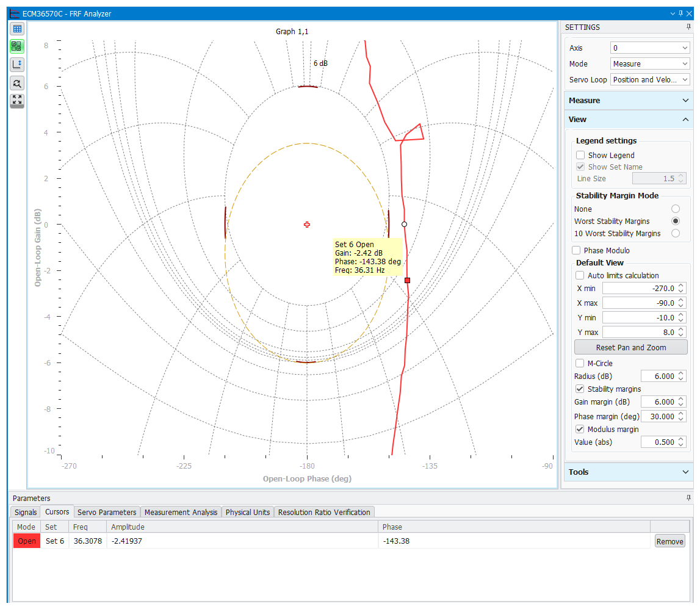Open the Measurement Analysis tab
The width and height of the screenshot is (700, 609).
click(181, 512)
